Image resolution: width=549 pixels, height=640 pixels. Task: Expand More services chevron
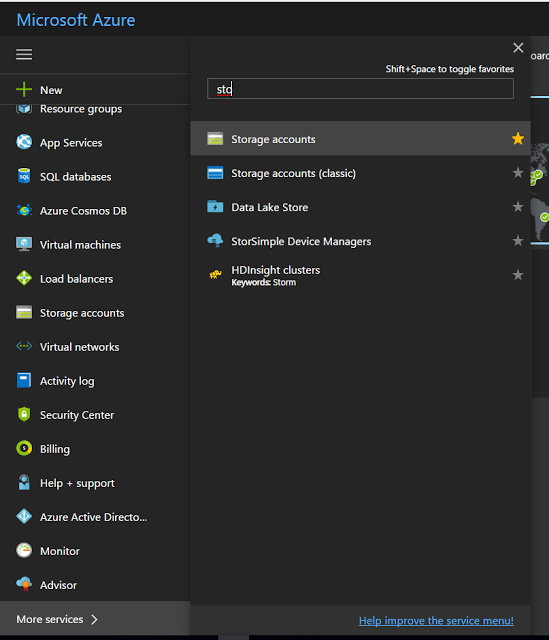(94, 619)
